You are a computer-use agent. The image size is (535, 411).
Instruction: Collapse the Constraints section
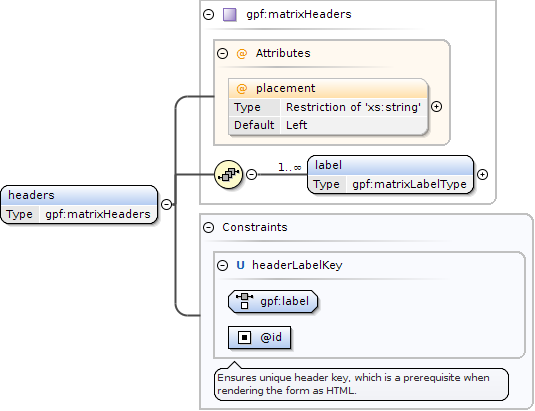[208, 227]
